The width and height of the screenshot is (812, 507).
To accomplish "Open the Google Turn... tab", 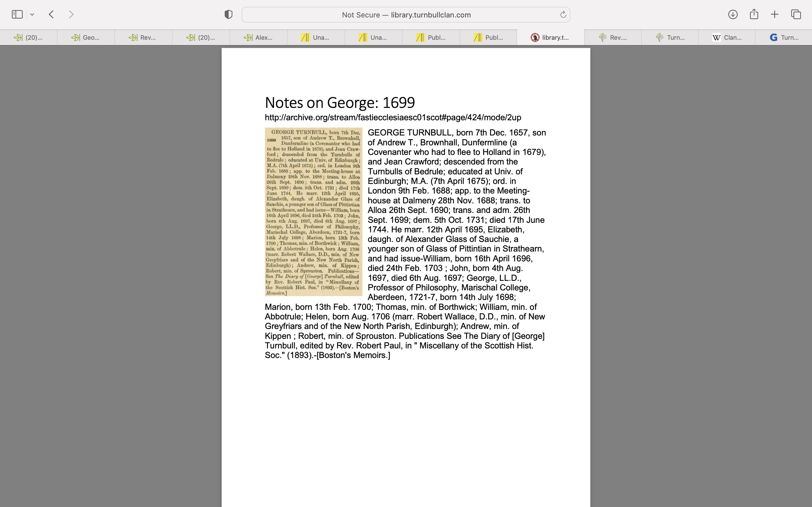I will pyautogui.click(x=784, y=37).
